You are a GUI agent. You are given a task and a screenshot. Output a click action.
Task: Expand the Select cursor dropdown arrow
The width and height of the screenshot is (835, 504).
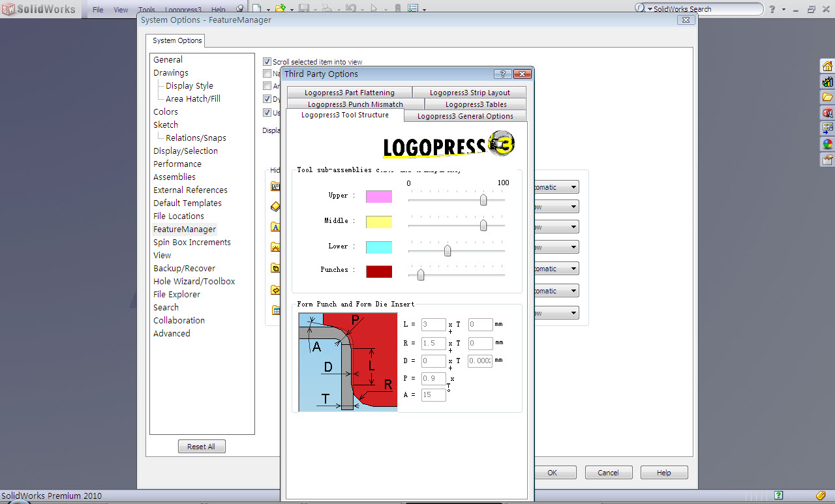click(x=386, y=10)
